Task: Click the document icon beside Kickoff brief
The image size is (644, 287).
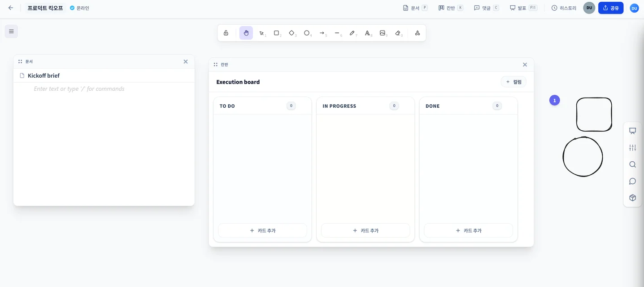Action: click(22, 75)
